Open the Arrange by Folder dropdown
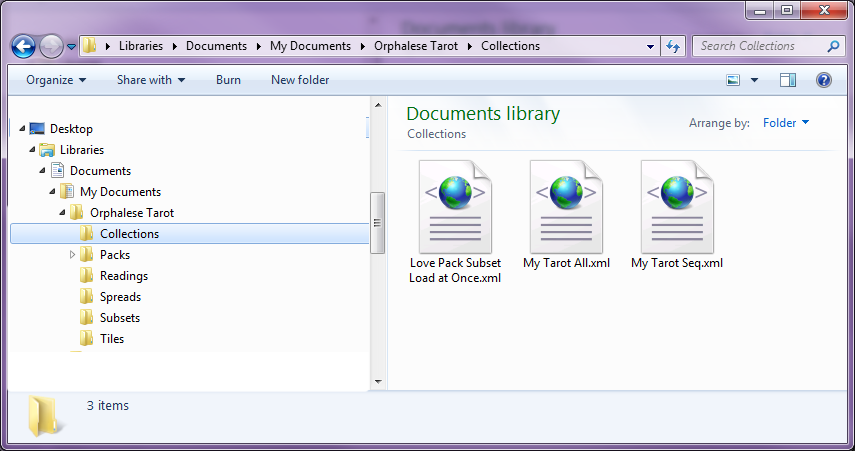The height and width of the screenshot is (451, 855). point(786,123)
